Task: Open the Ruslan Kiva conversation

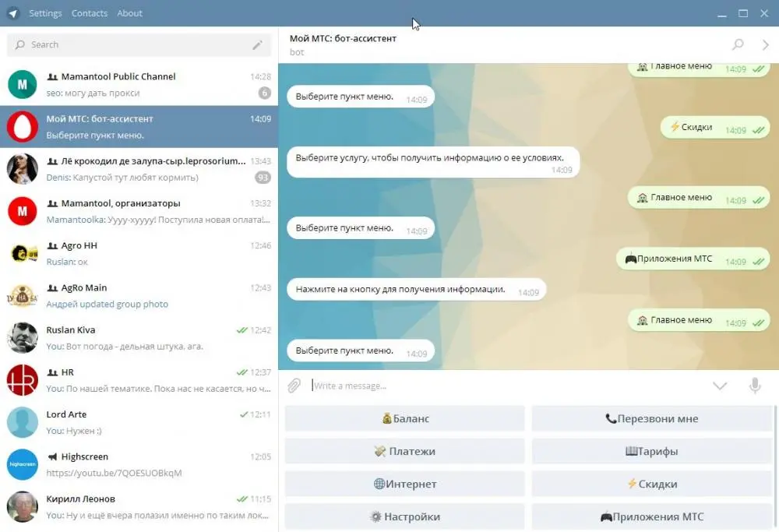Action: (139, 338)
